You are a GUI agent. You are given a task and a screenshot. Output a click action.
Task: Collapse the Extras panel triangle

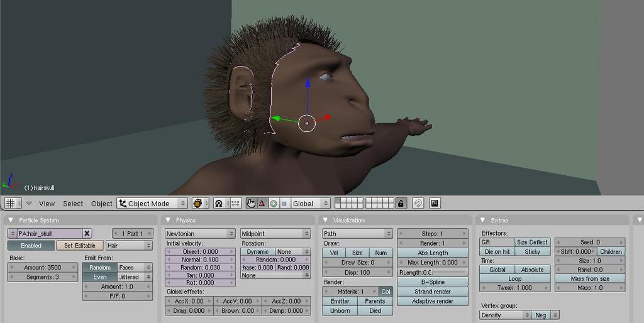tap(482, 221)
